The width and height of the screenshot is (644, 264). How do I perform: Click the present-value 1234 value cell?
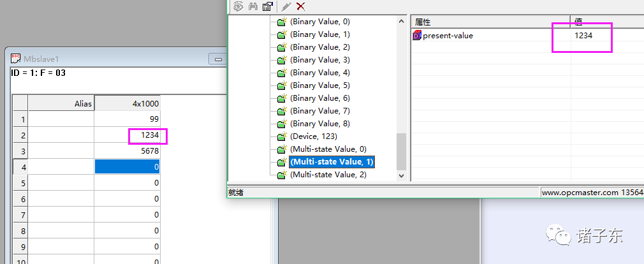click(583, 36)
